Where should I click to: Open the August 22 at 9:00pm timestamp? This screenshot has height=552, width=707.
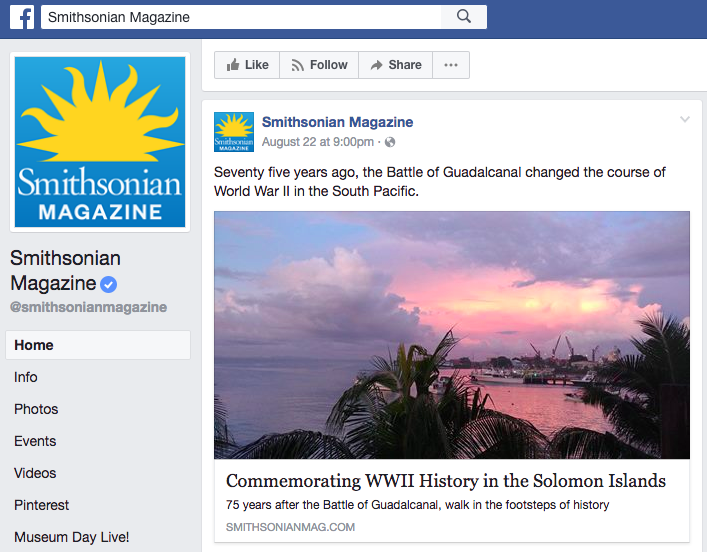click(318, 142)
